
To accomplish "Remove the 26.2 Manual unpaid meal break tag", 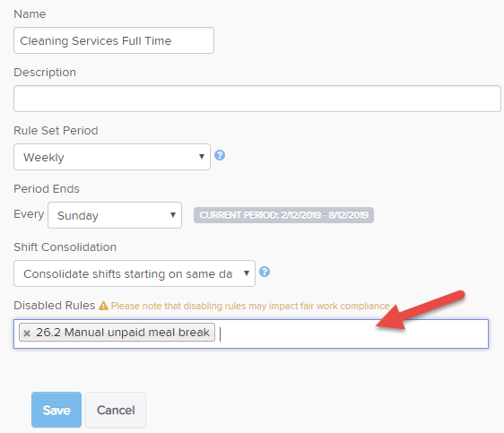I will (x=27, y=333).
